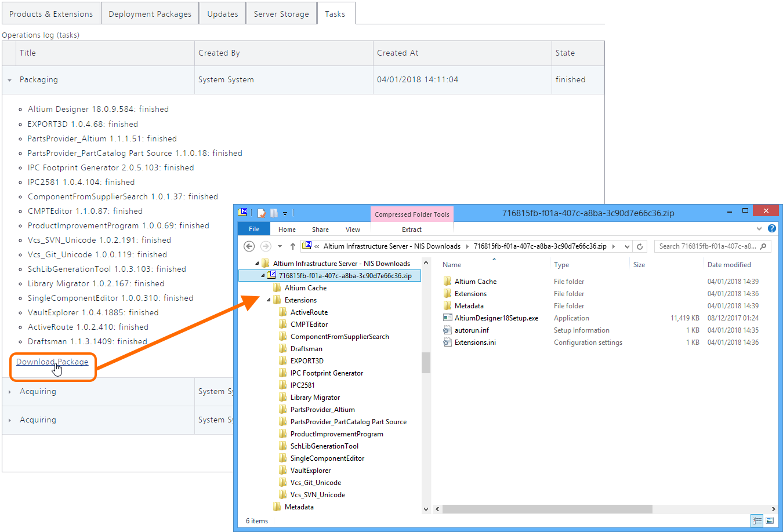Click the back navigation arrow in Explorer
This screenshot has width=783, height=532.
click(249, 246)
